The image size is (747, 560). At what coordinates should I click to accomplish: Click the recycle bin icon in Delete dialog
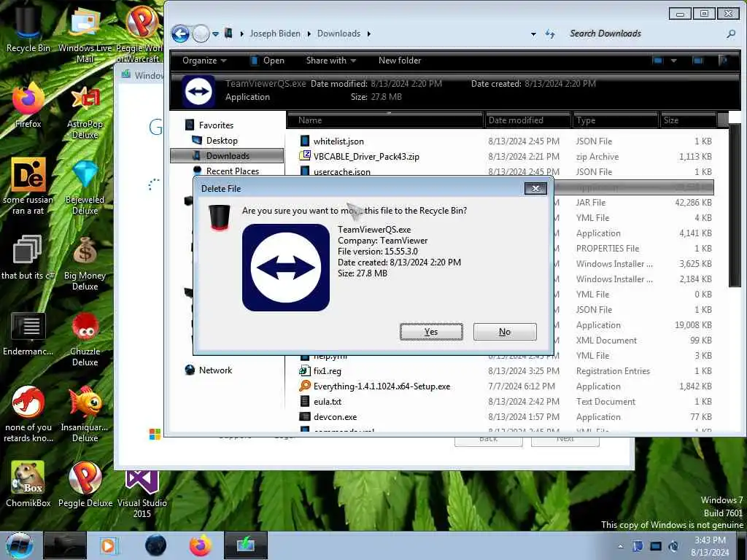219,217
